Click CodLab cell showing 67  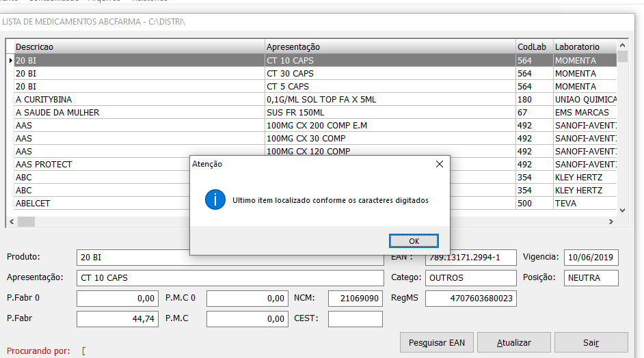[x=535, y=113]
